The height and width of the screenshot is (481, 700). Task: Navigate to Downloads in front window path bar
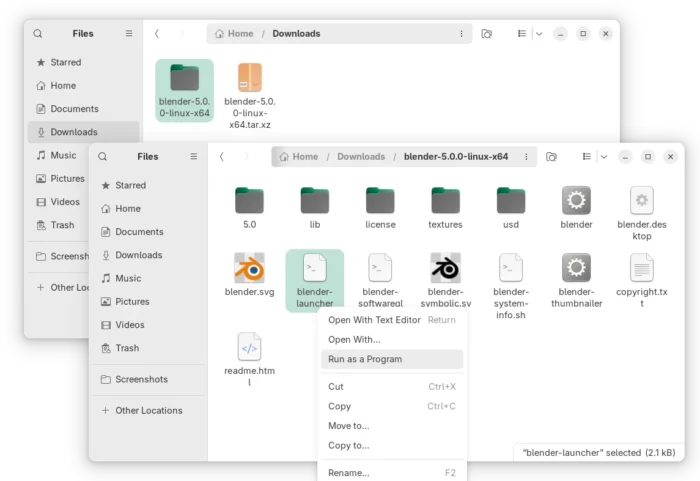point(360,156)
